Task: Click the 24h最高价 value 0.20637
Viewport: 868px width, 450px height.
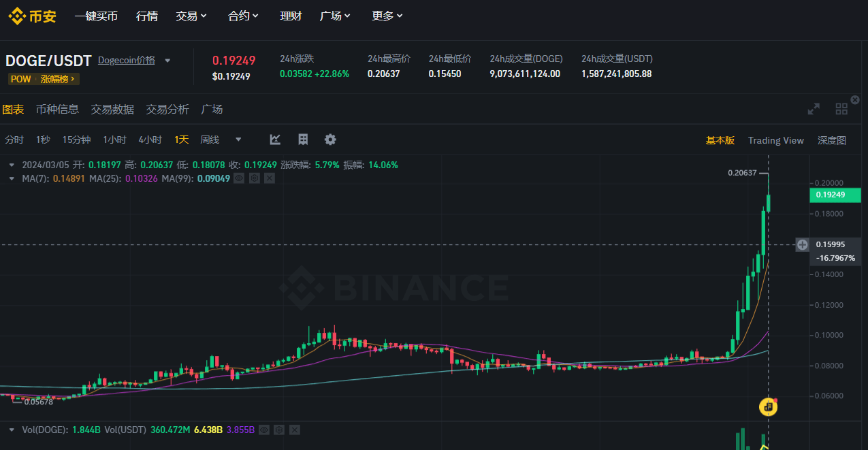Action: pos(384,74)
